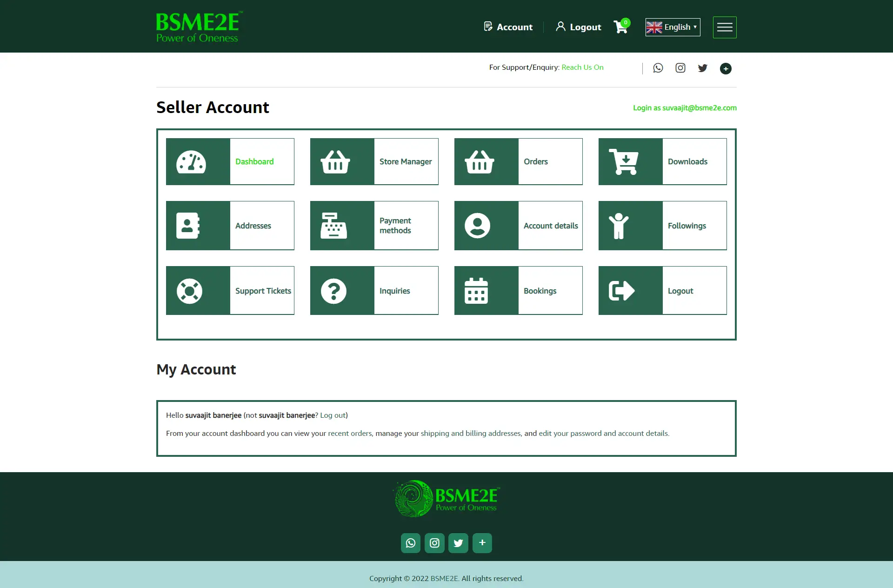Open Support Tickets lifebuoy icon

pyautogui.click(x=191, y=290)
